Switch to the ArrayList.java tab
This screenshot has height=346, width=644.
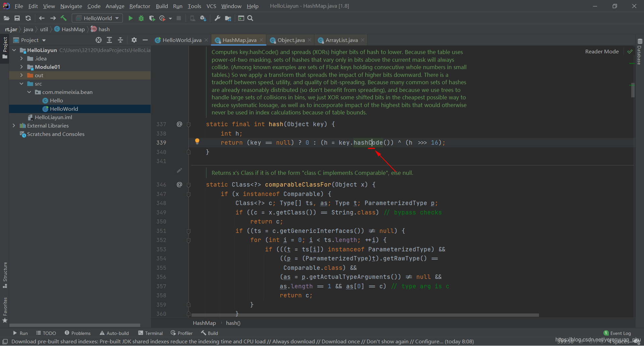point(341,40)
